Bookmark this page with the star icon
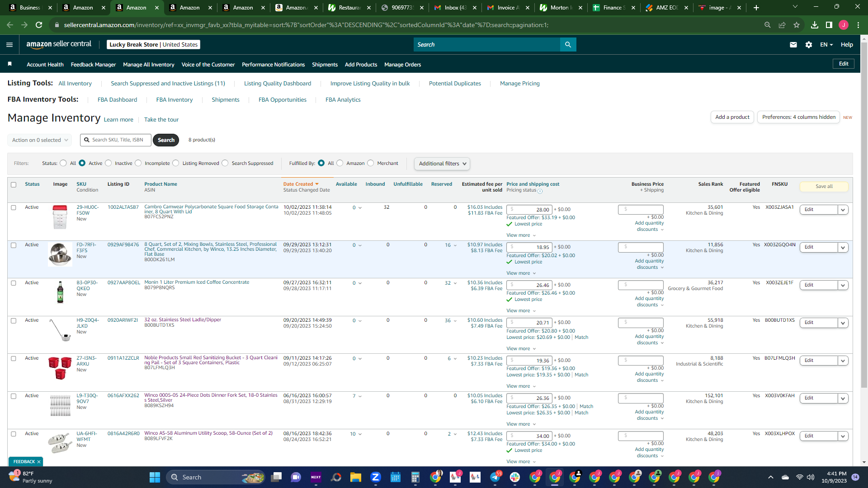868x488 pixels. point(797,25)
